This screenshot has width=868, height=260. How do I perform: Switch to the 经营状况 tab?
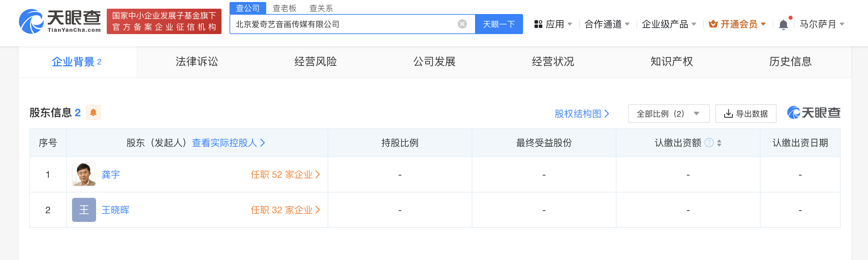553,62
